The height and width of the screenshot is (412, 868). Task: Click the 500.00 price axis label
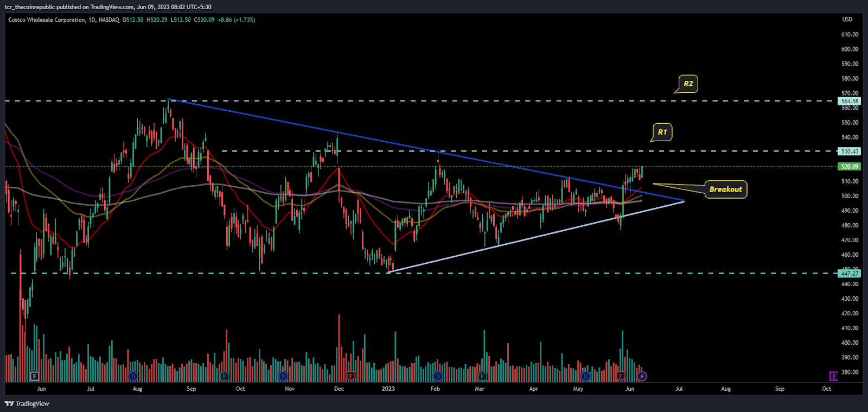coord(850,196)
